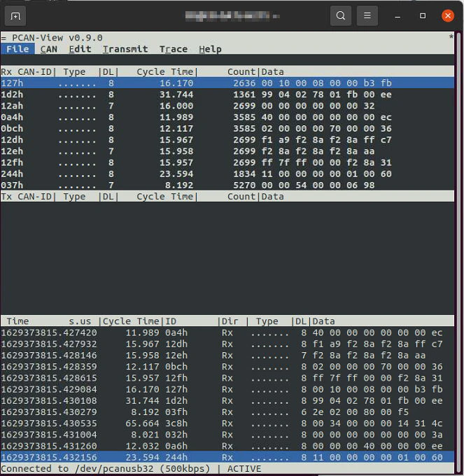Open the File menu
This screenshot has width=464, height=476.
click(17, 49)
